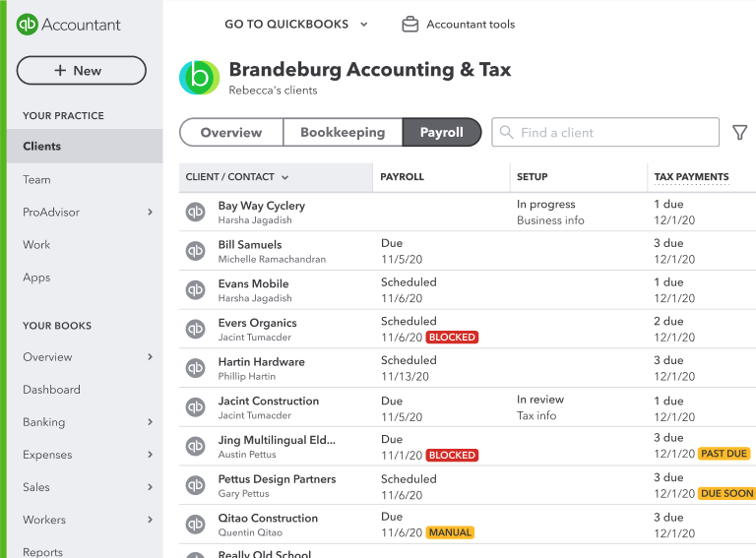Click contact name Phillip Hartin
The image size is (756, 558).
(246, 376)
